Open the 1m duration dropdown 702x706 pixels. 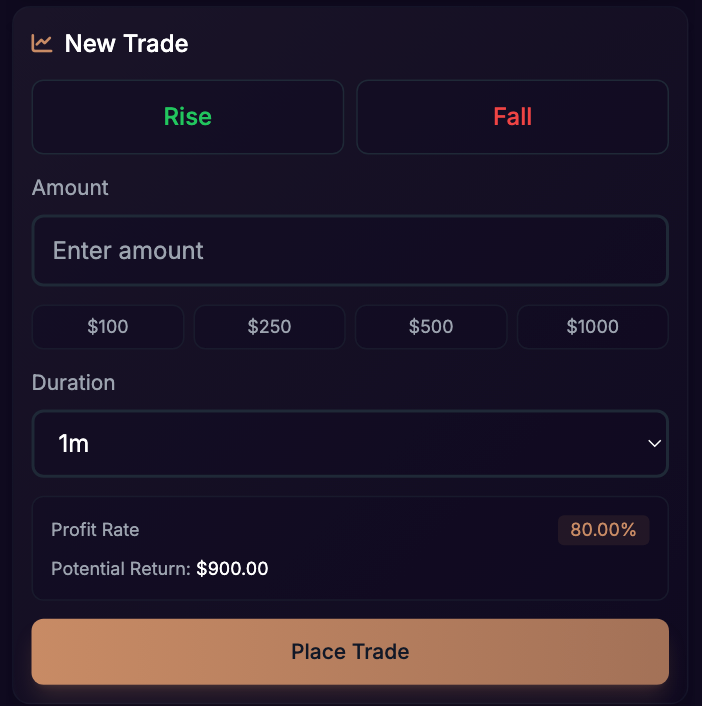click(x=350, y=443)
